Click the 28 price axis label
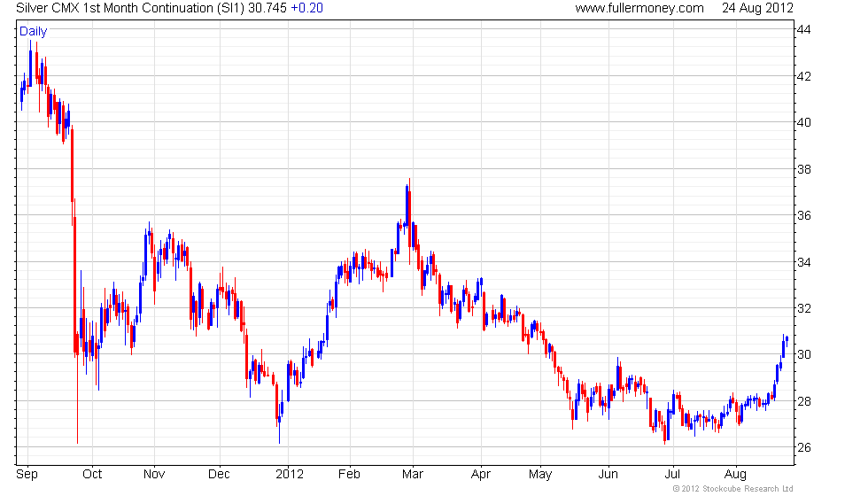Viewport: 868px width, 496px height. (804, 400)
